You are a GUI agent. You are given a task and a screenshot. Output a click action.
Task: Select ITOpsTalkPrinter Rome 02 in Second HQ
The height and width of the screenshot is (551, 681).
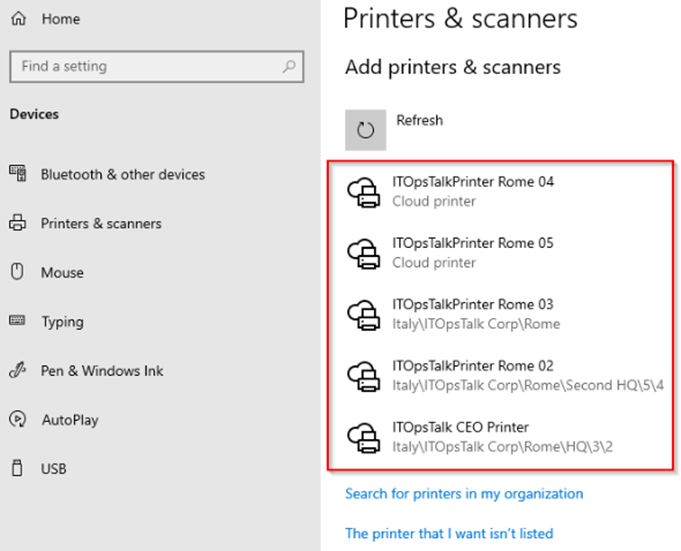[500, 376]
